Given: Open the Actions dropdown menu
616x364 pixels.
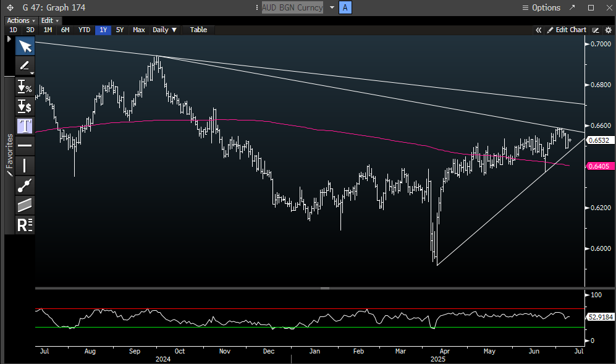Looking at the screenshot, I should tap(21, 20).
